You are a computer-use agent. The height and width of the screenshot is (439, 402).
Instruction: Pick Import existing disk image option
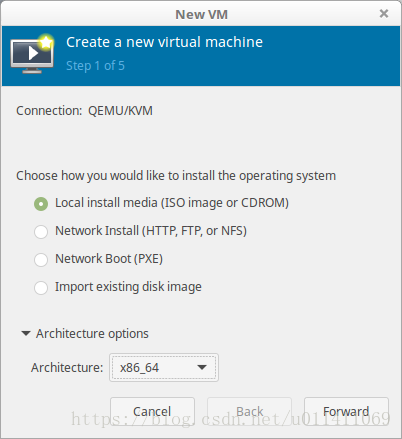click(x=41, y=287)
